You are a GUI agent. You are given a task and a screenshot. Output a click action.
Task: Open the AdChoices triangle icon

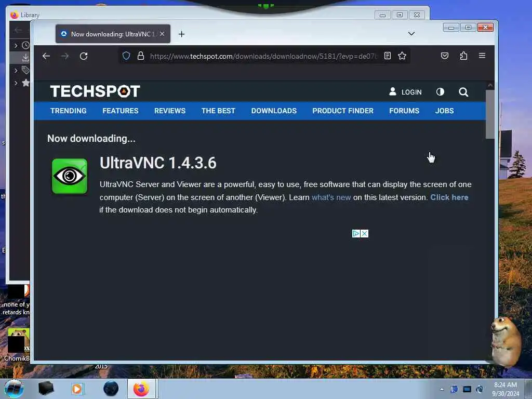(356, 233)
